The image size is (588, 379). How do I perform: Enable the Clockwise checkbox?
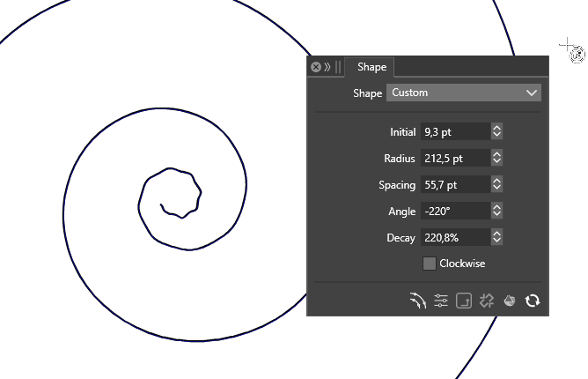point(429,264)
